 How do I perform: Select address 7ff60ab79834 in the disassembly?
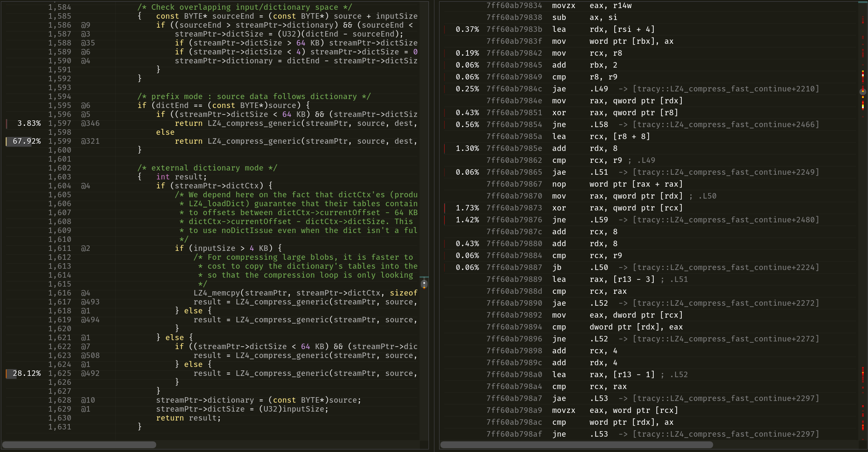click(x=514, y=6)
